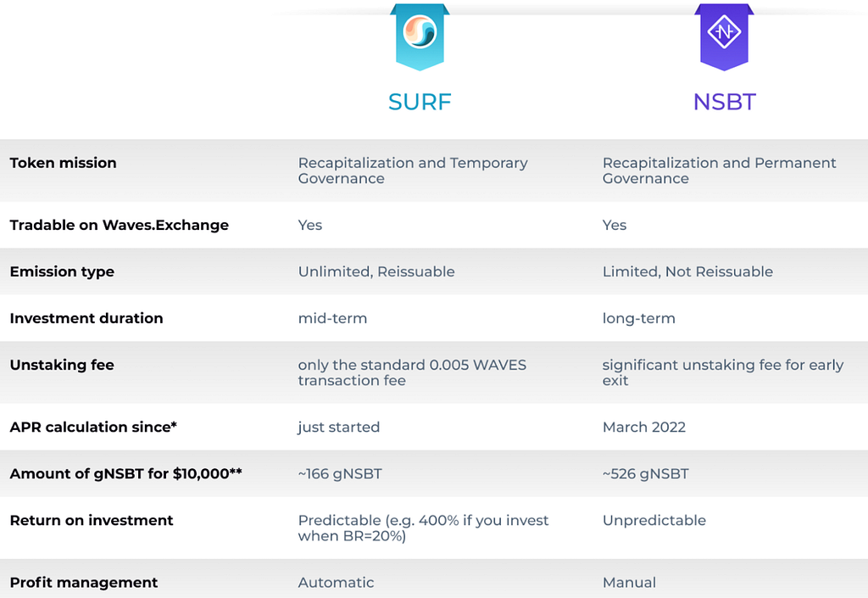This screenshot has width=868, height=598.
Task: Click APR calculation since label
Action: pyautogui.click(x=93, y=427)
